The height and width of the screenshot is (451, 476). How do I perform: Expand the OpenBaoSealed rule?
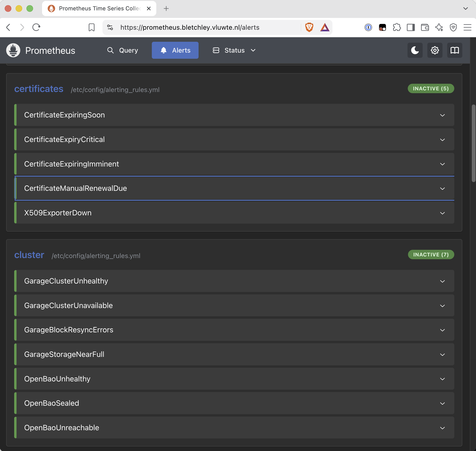click(x=234, y=403)
